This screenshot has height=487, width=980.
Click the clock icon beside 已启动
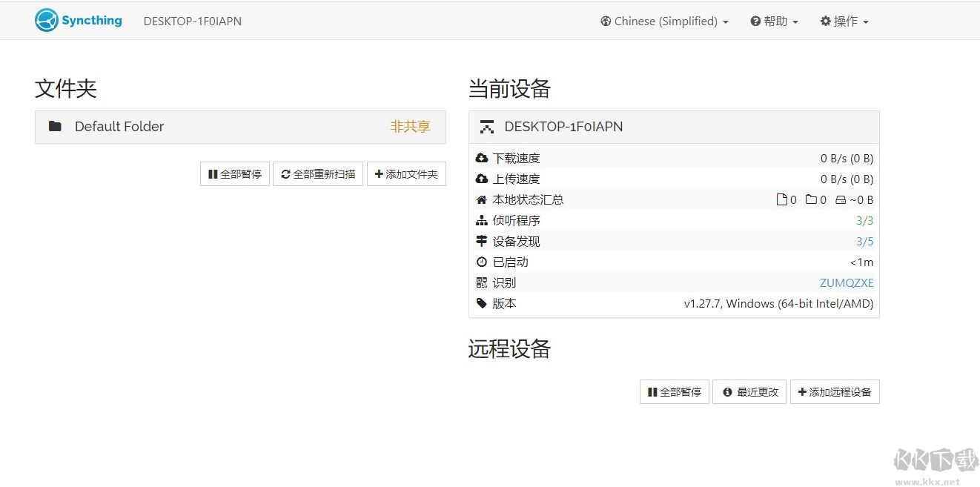[x=483, y=261]
